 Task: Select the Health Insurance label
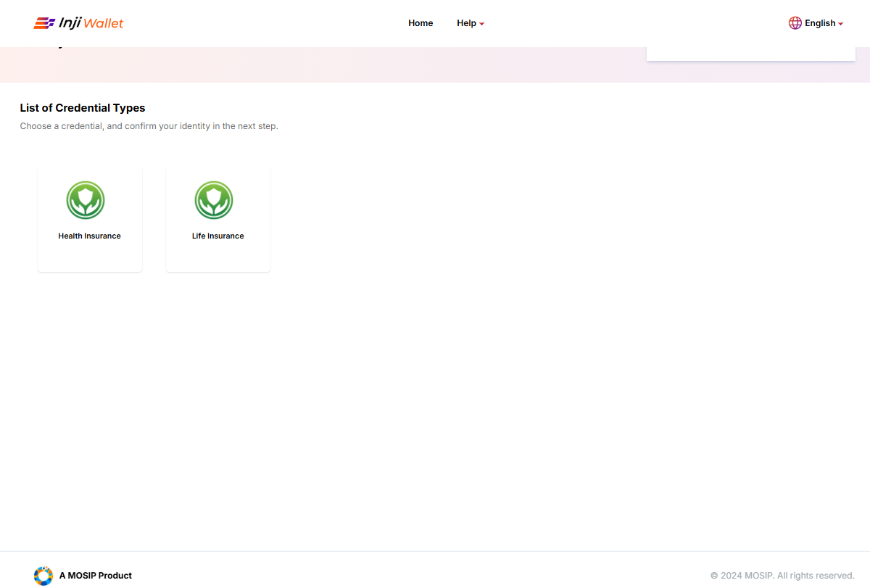click(89, 236)
